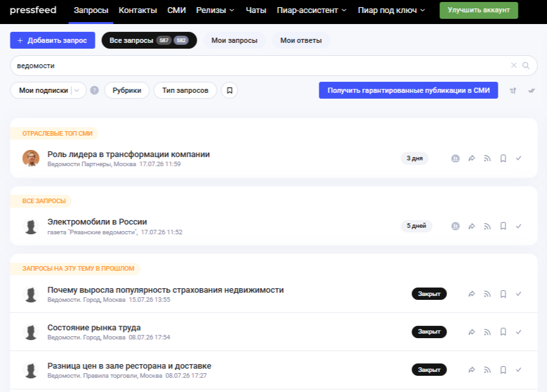This screenshot has width=547, height=392.
Task: Mark all requests as read with double-check icon
Action: pos(531,91)
